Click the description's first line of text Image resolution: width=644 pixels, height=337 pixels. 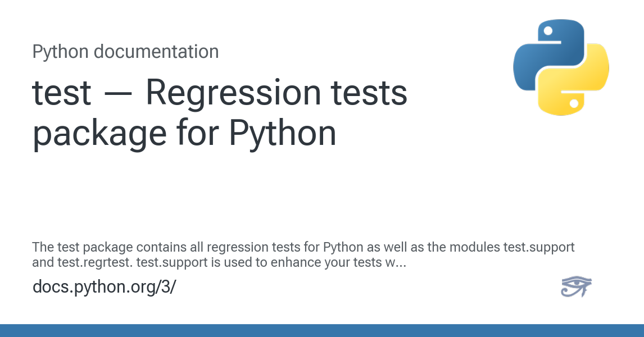(x=303, y=247)
